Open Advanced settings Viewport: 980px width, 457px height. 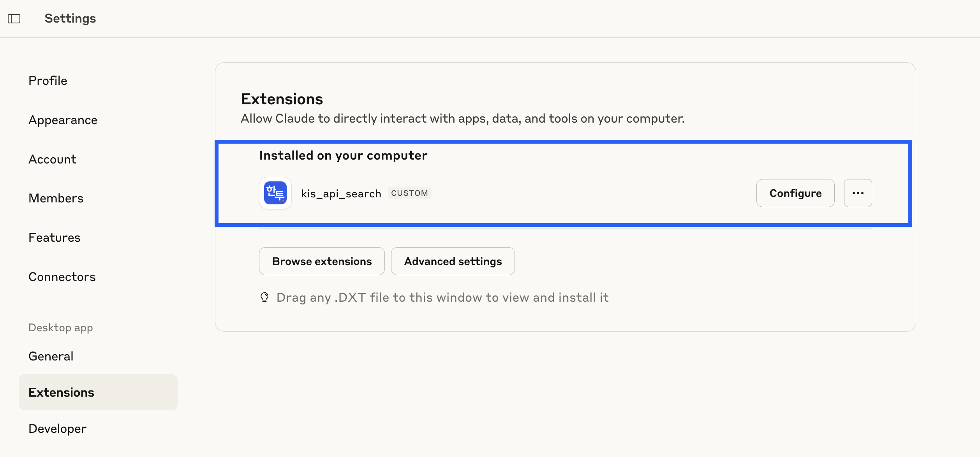click(x=453, y=261)
